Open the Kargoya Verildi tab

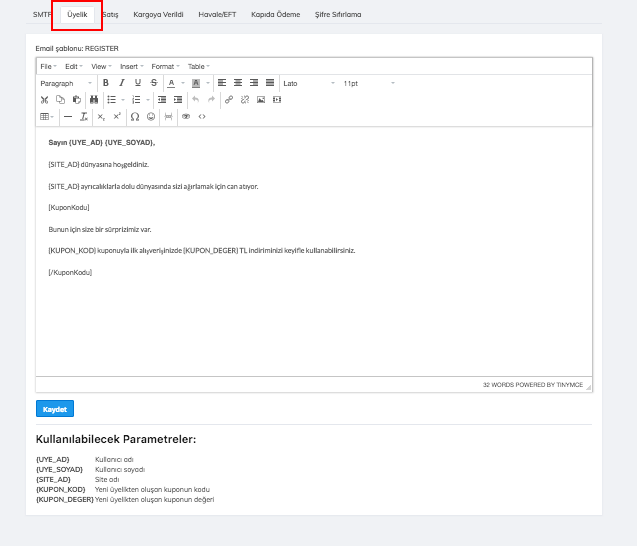point(158,15)
